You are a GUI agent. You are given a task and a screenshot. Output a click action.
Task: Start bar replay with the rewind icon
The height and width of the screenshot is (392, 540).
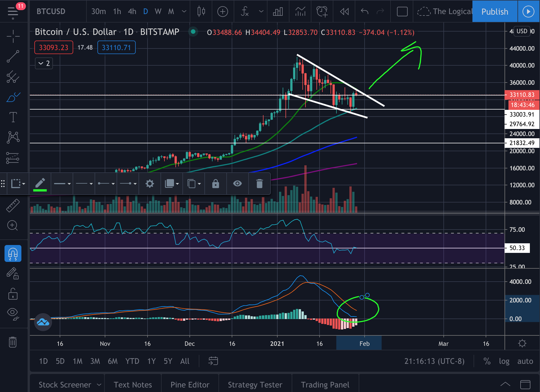click(x=344, y=12)
